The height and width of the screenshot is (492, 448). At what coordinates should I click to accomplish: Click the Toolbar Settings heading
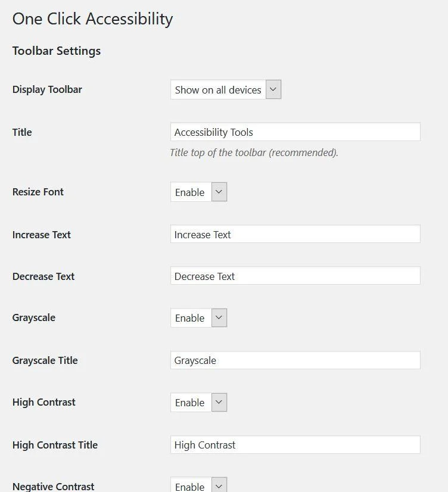coord(56,51)
